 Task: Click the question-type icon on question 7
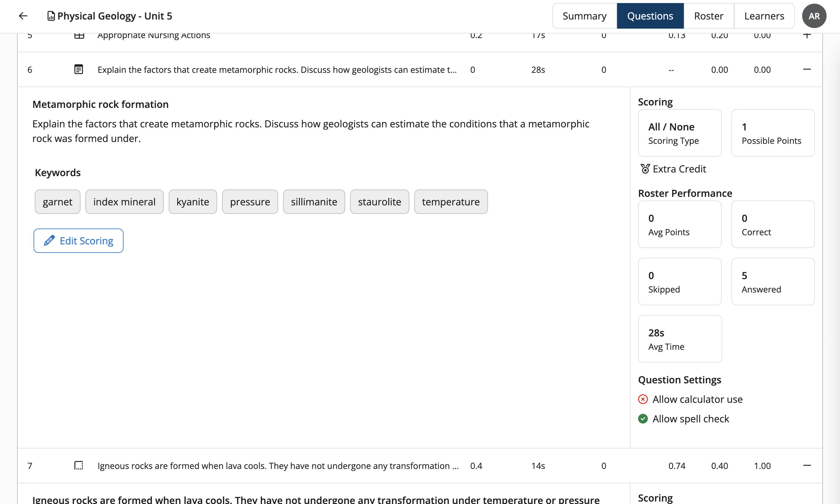click(78, 466)
